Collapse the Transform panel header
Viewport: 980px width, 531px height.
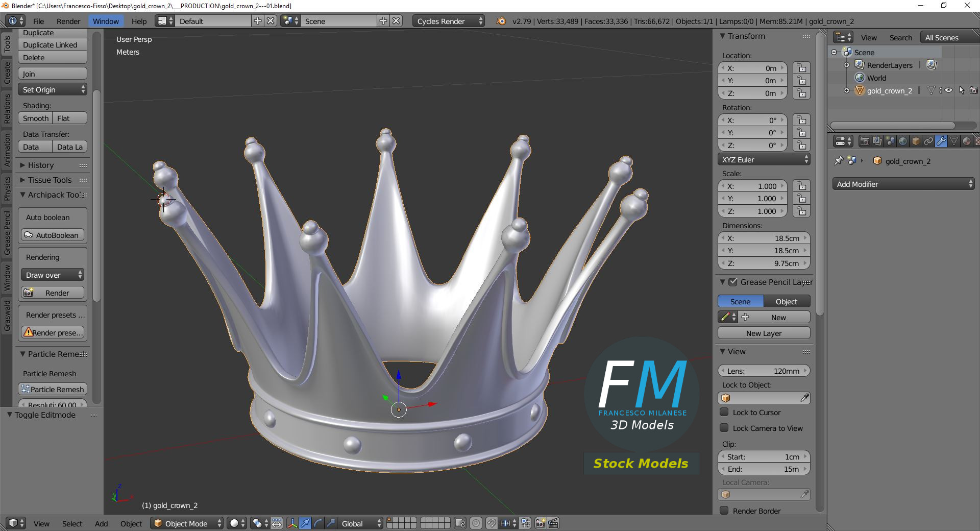coord(743,36)
